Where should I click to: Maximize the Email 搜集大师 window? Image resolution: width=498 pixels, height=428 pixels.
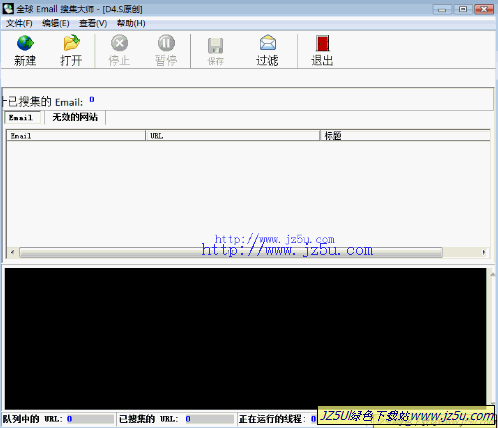tap(463, 9)
